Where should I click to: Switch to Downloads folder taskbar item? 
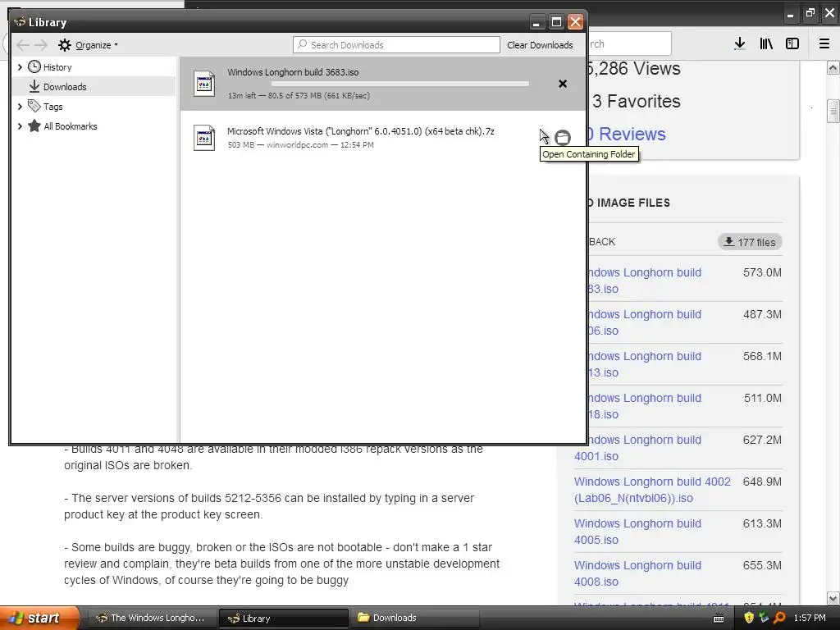414,618
